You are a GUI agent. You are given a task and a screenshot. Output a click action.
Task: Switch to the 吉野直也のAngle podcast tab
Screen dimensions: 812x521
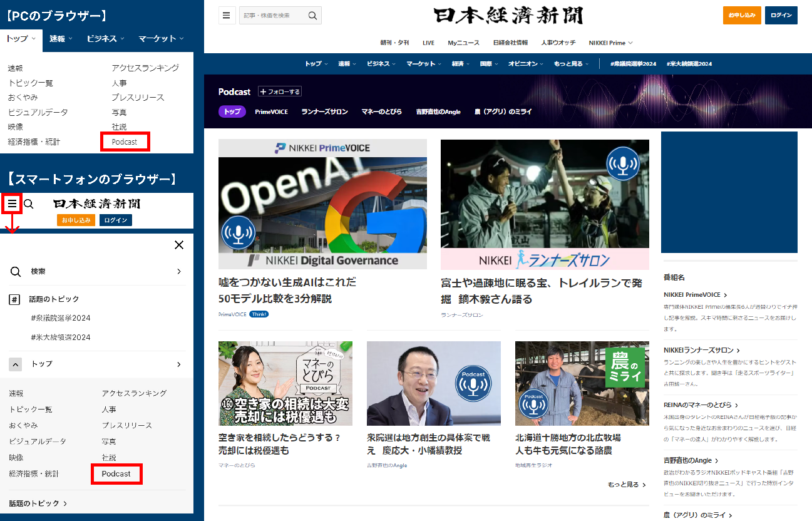(438, 111)
